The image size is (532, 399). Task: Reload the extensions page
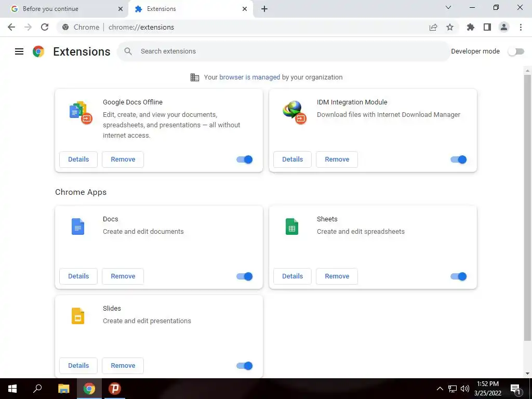tap(45, 27)
